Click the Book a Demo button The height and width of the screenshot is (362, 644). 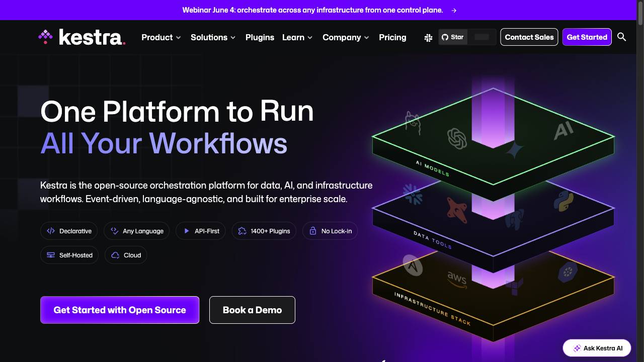(252, 310)
